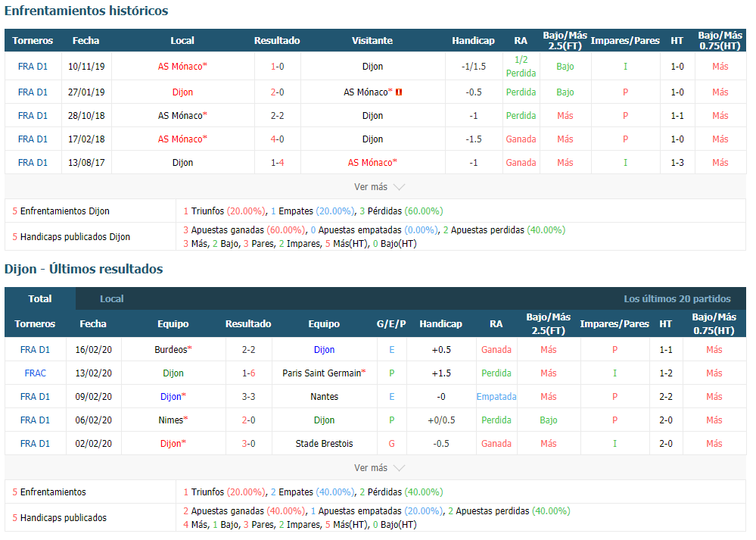Click Stade Brestois team name
The height and width of the screenshot is (540, 756).
(324, 444)
